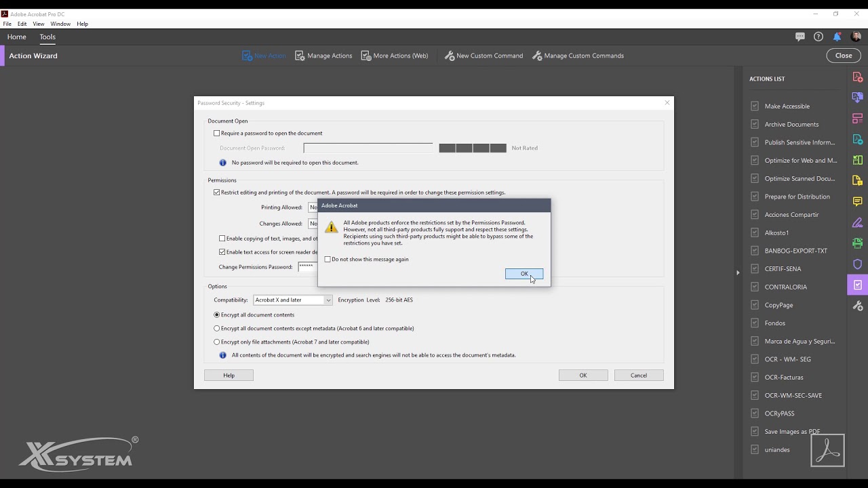868x488 pixels.
Task: Select the yellow Comment tool in the sidebar
Action: [858, 202]
